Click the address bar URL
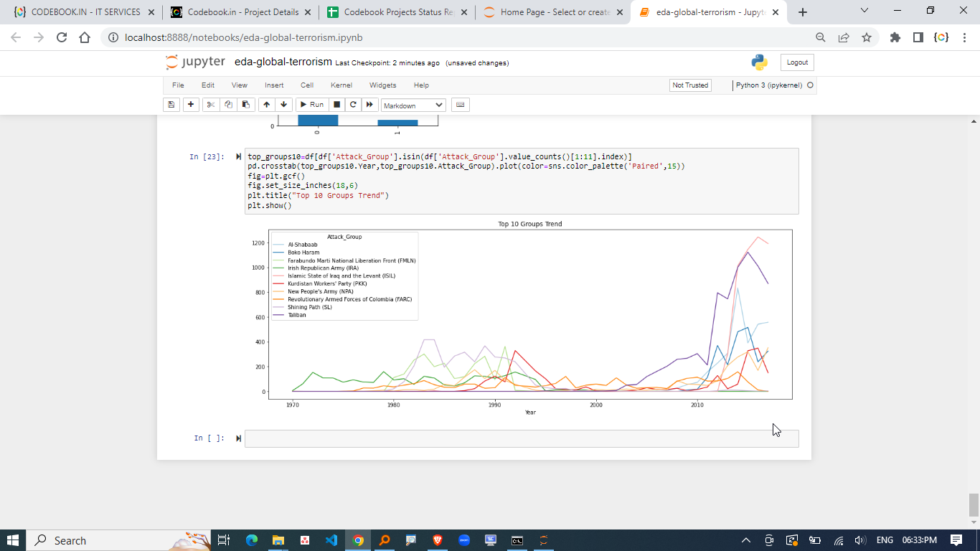The height and width of the screenshot is (551, 980). point(243,37)
